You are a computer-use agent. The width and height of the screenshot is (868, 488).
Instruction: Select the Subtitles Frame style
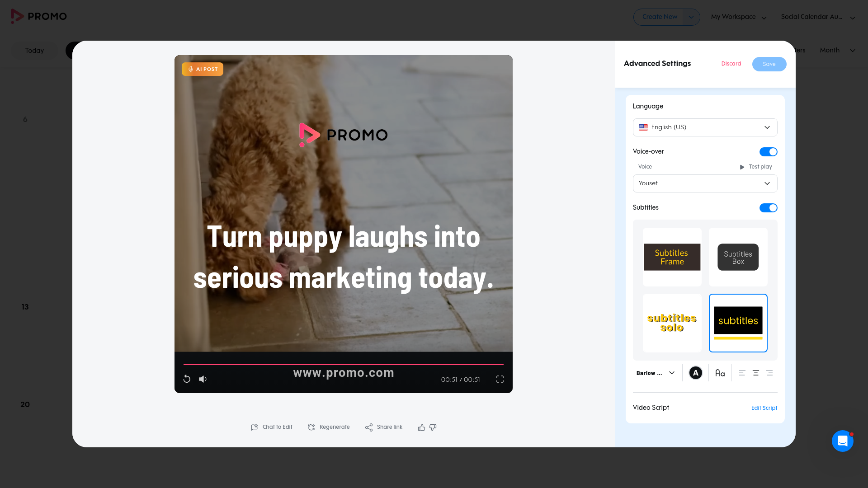pyautogui.click(x=672, y=257)
